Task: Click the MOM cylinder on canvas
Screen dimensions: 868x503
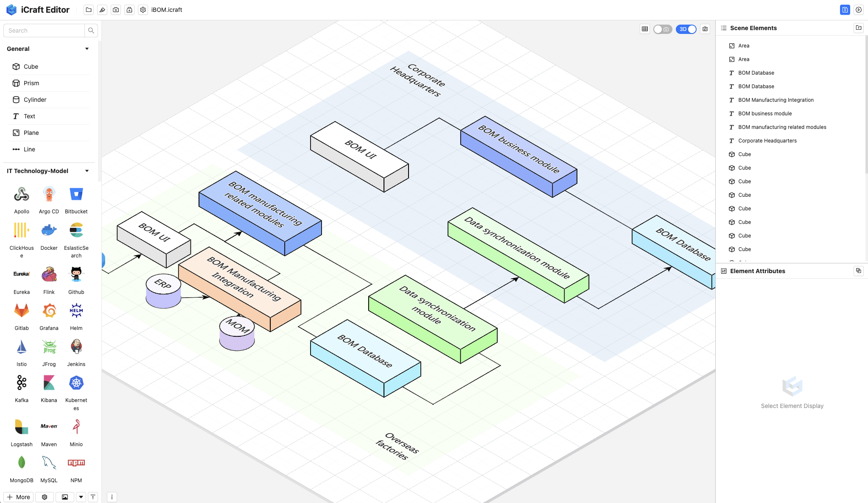Action: (x=237, y=333)
